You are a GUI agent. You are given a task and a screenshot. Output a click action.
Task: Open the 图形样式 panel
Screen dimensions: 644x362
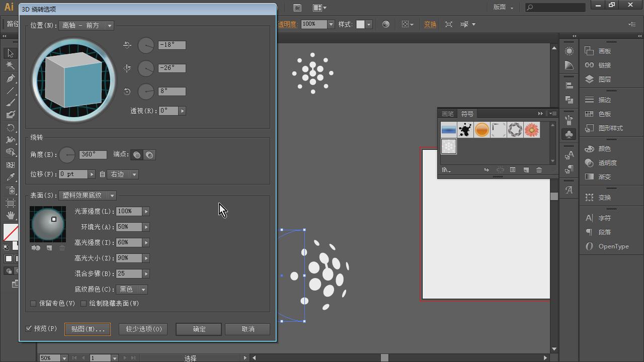[x=604, y=128]
